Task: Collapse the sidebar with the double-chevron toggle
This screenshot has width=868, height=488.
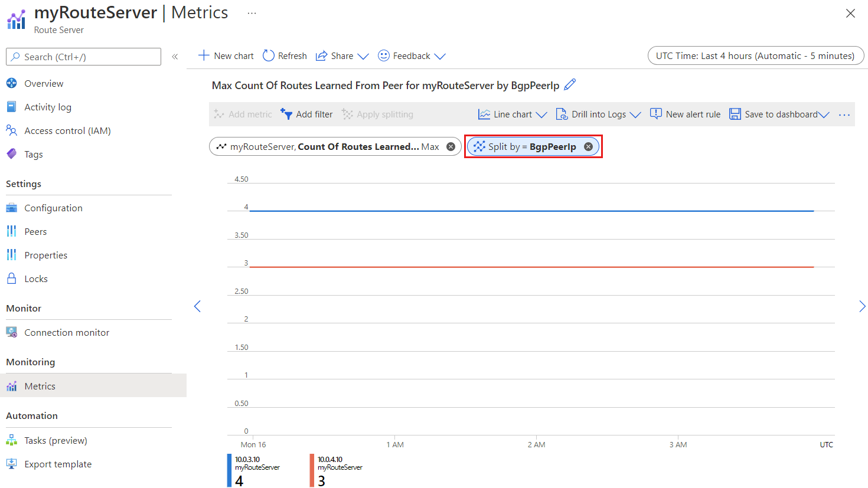Action: (175, 57)
